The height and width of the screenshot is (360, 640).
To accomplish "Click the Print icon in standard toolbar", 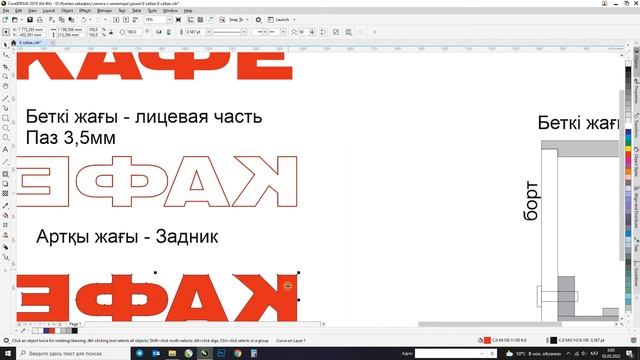I will tap(40, 20).
